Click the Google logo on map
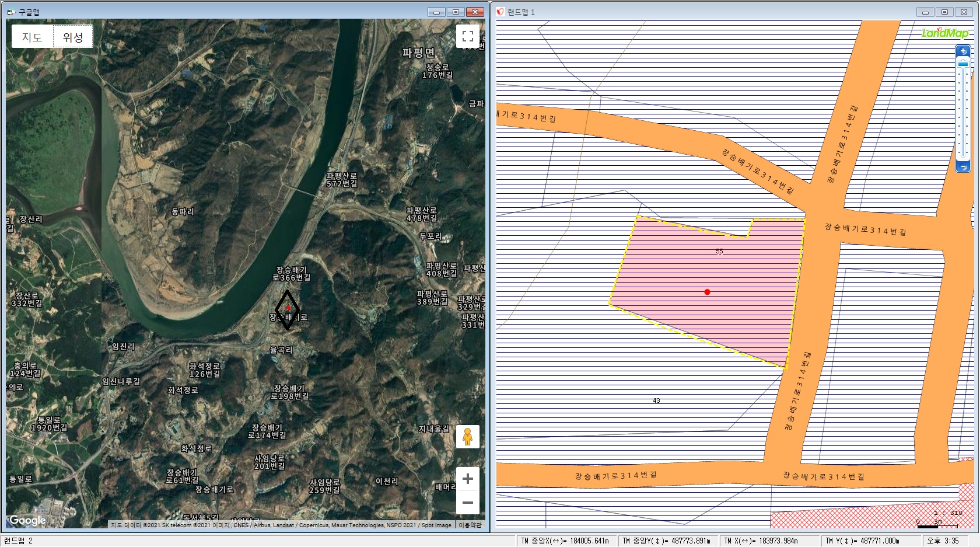This screenshot has height=547, width=980. pyautogui.click(x=27, y=520)
